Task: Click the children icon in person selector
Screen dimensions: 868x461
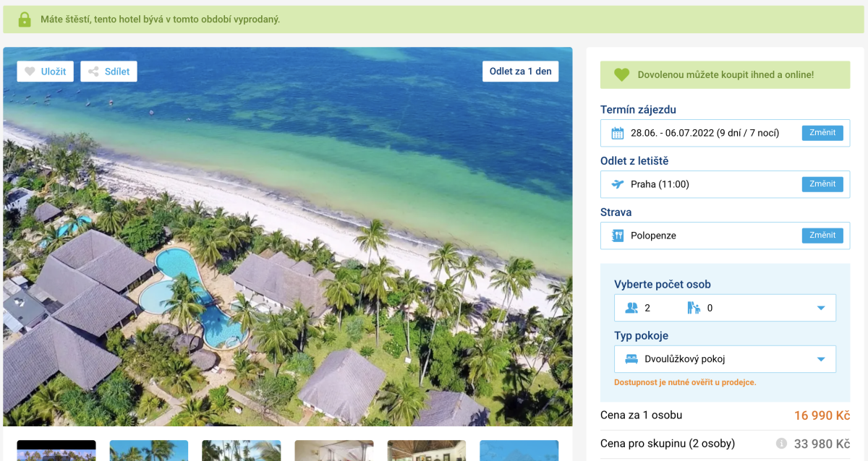Action: coord(694,308)
